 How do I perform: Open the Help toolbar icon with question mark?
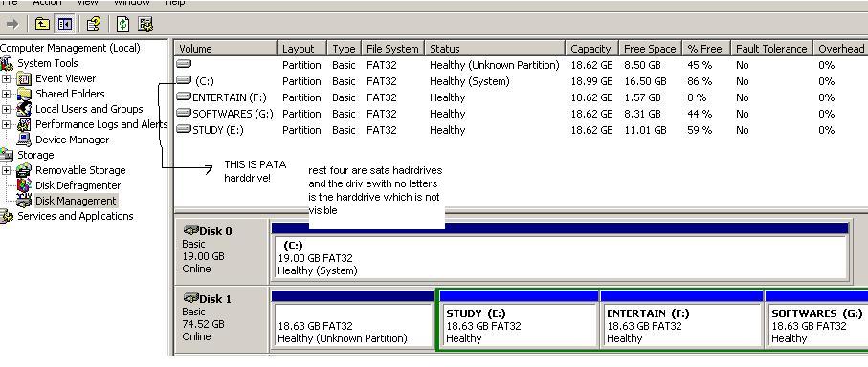tap(94, 24)
